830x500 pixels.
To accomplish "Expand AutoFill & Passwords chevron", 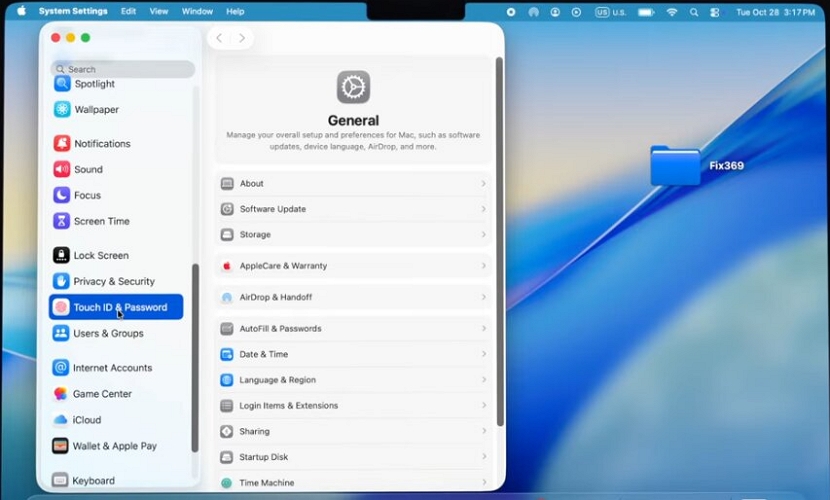I will (483, 329).
